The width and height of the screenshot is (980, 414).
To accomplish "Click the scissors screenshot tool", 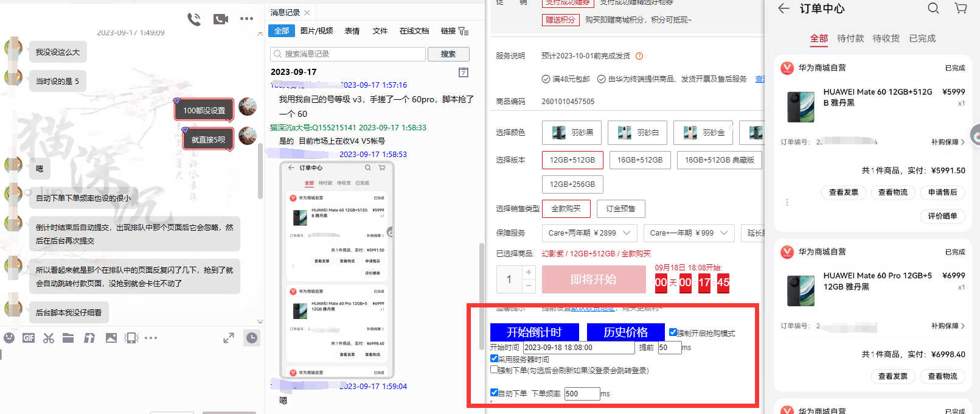I will [49, 338].
